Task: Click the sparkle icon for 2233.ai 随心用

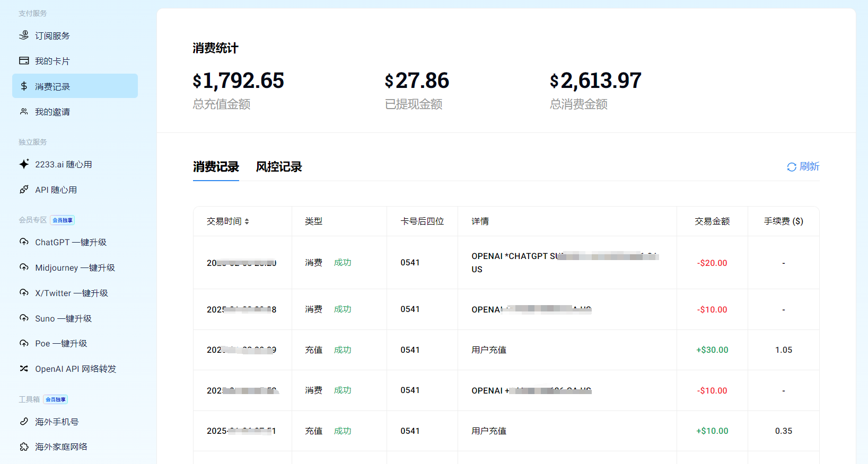Action: (x=24, y=164)
